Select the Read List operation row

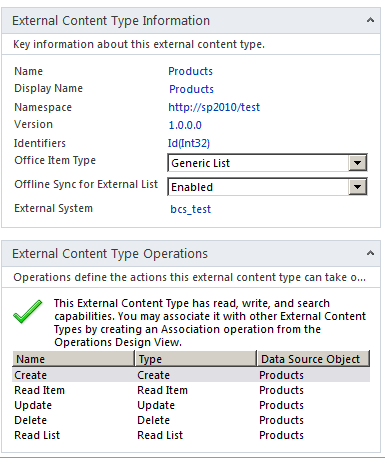pos(191,435)
